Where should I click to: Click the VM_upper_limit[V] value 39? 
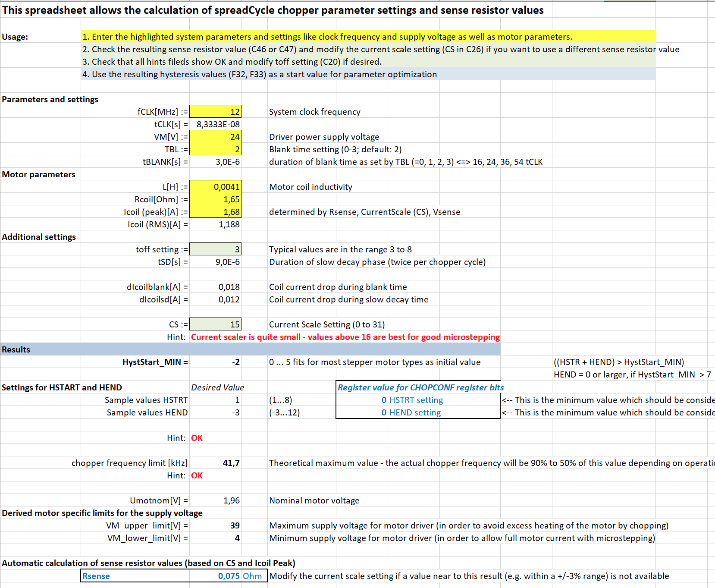tap(215, 525)
